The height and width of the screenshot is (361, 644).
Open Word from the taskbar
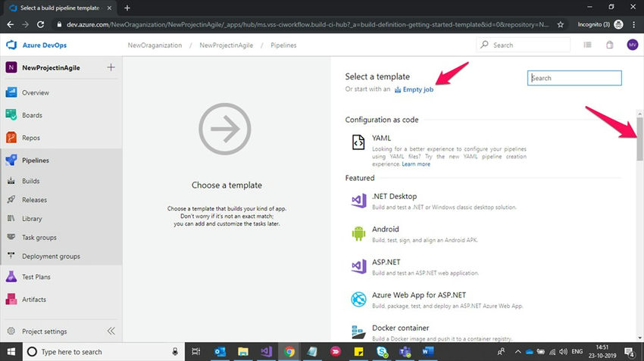(428, 352)
